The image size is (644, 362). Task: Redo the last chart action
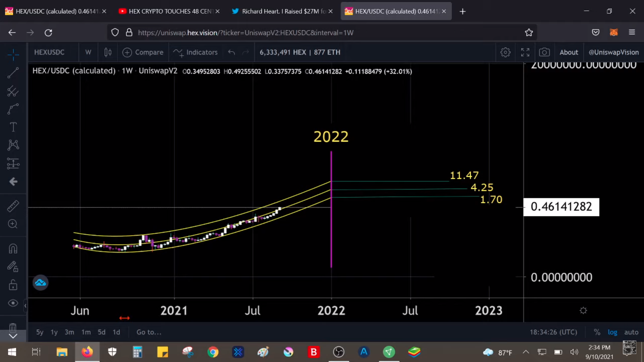pos(246,52)
